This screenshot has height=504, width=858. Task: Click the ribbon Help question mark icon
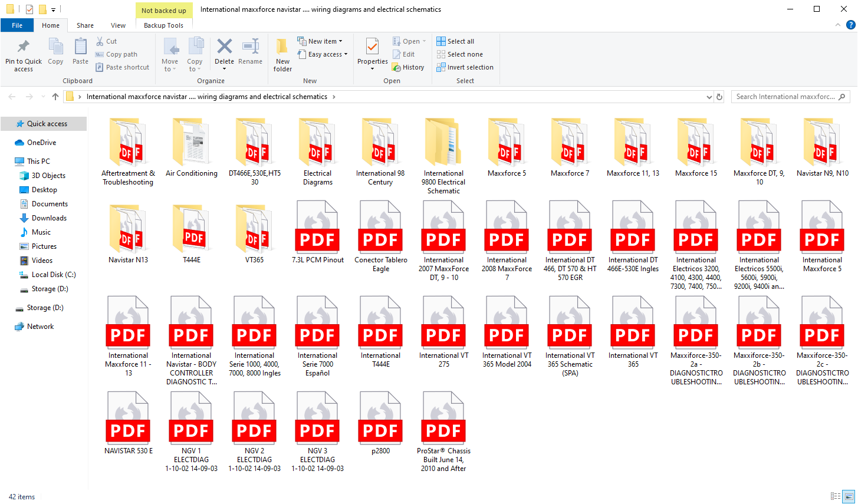coord(850,25)
